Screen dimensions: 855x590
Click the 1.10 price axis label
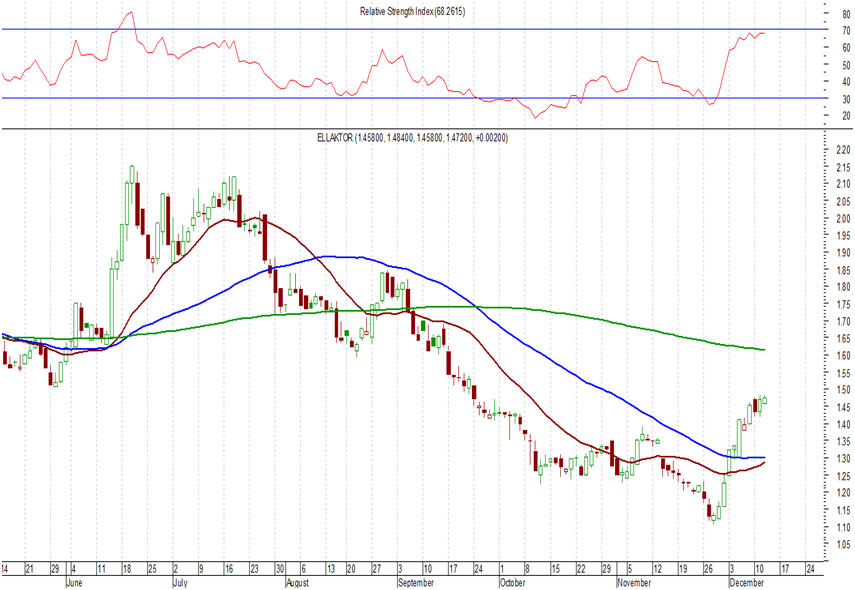843,527
